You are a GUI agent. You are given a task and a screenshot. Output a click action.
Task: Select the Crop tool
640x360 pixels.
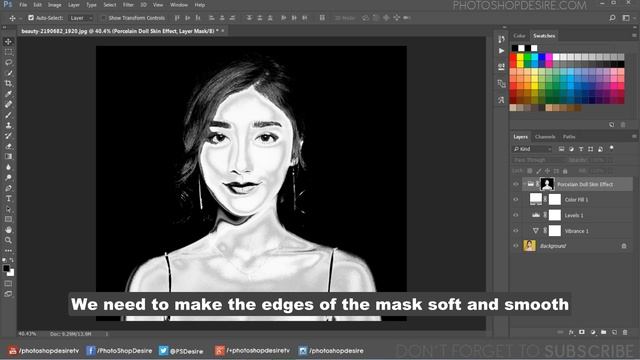click(8, 83)
